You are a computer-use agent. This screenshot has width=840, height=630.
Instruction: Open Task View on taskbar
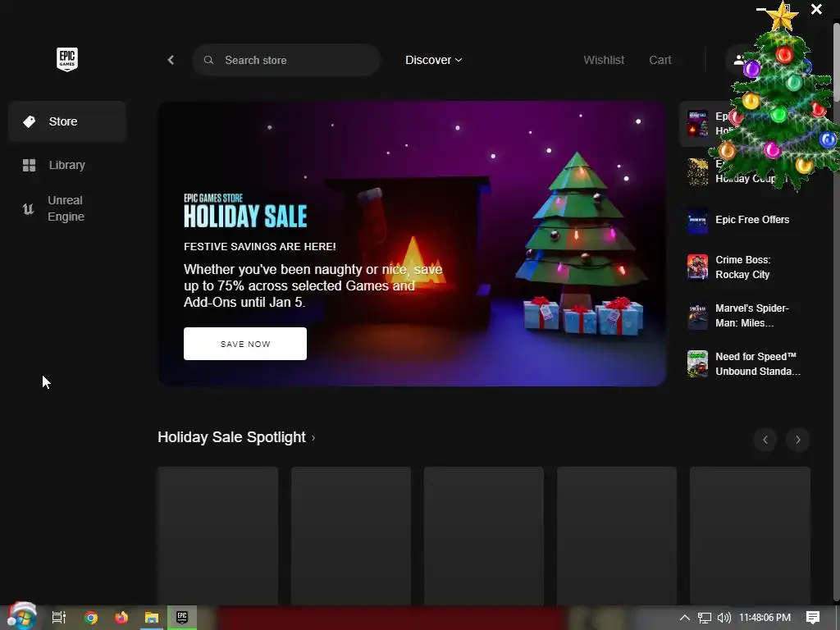(x=59, y=618)
